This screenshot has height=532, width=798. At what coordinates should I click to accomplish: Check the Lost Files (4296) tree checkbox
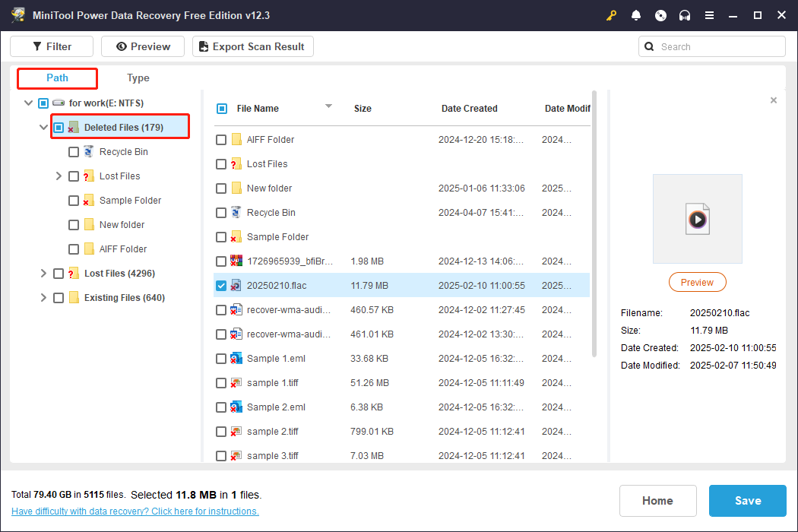pyautogui.click(x=59, y=274)
